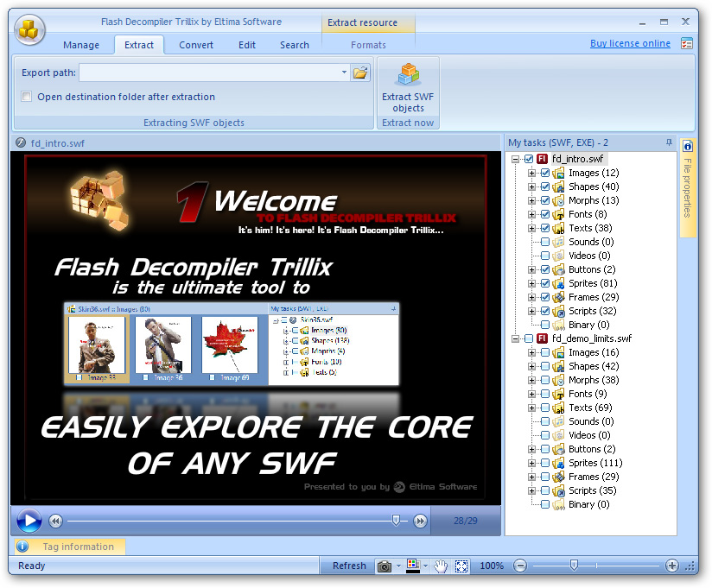Screen dimensions: 712x588
Task: Click the playback timeline slider handle
Action: click(396, 521)
